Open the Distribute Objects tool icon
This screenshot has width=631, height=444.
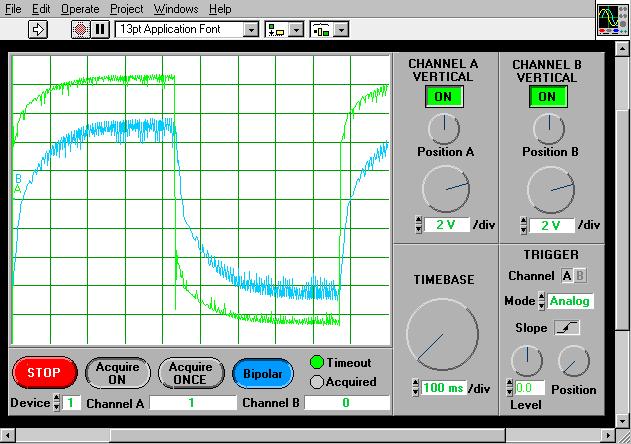coord(321,29)
